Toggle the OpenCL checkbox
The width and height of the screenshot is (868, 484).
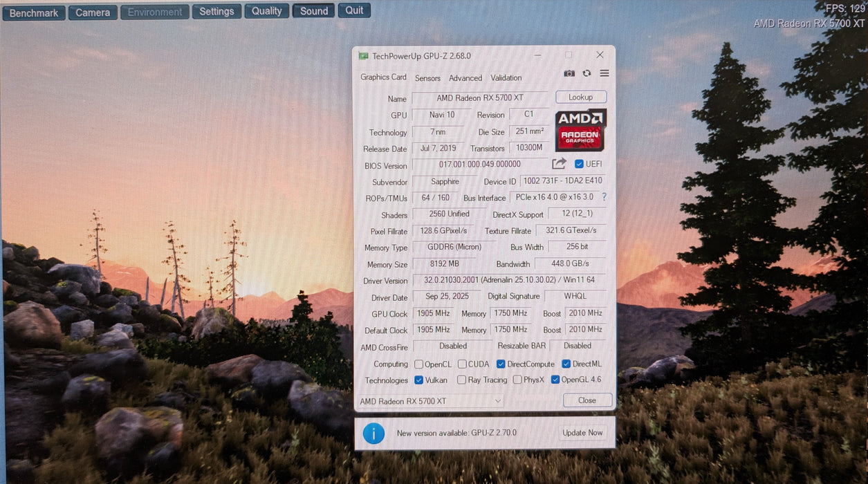pos(418,364)
